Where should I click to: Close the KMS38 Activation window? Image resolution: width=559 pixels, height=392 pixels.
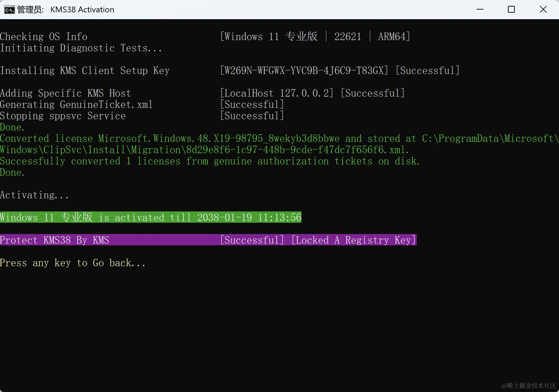coord(543,9)
